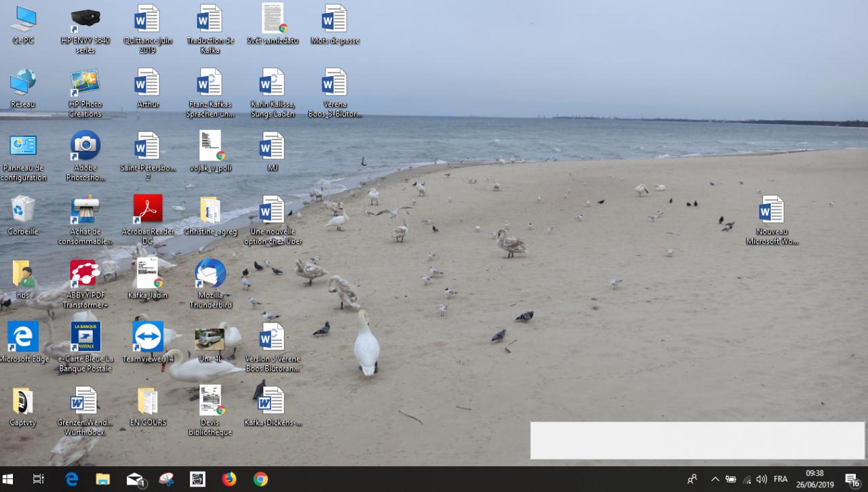The image size is (868, 492).
Task: Select the Devis bibliothèque file icon
Action: [x=210, y=412]
